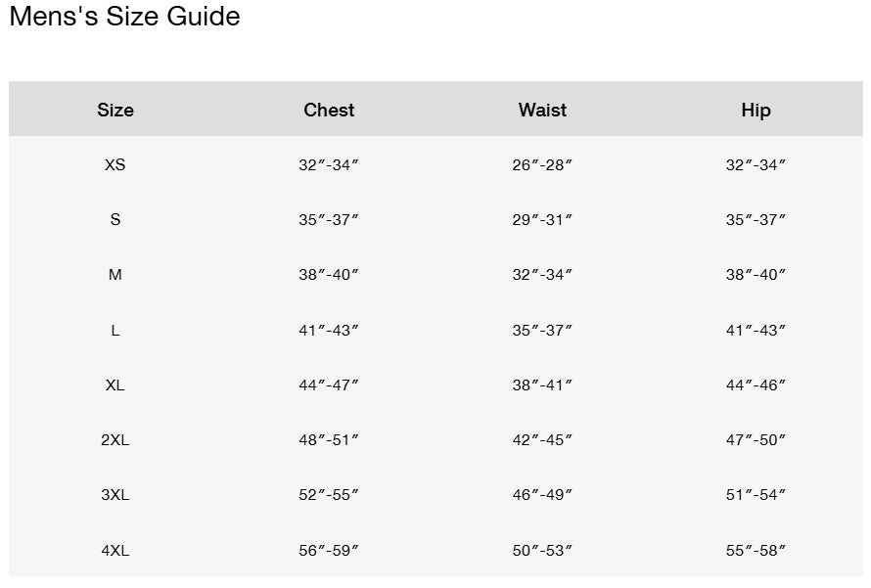Viewport: 871px width, 588px height.
Task: Click the Mens's Size Guide heading
Action: click(124, 17)
